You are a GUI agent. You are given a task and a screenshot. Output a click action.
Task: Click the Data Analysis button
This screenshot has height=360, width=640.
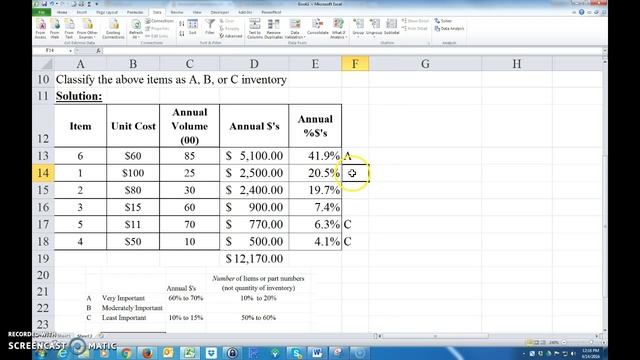[x=449, y=29]
